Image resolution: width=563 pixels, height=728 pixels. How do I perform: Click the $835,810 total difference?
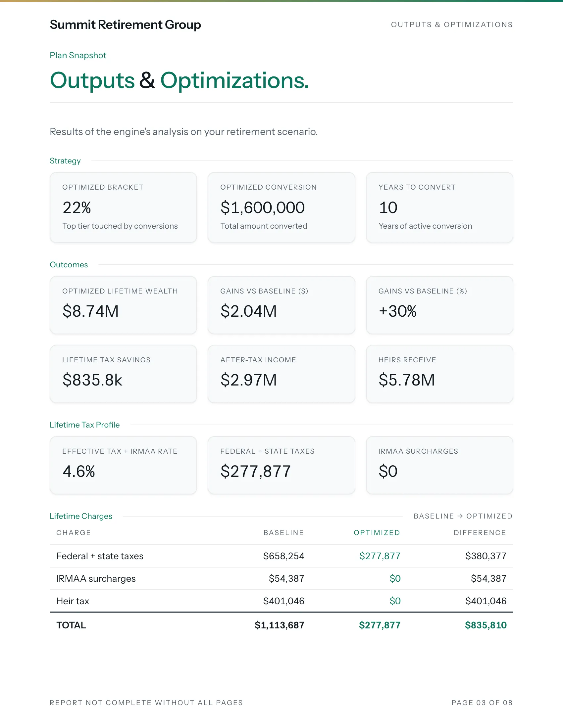click(x=486, y=625)
